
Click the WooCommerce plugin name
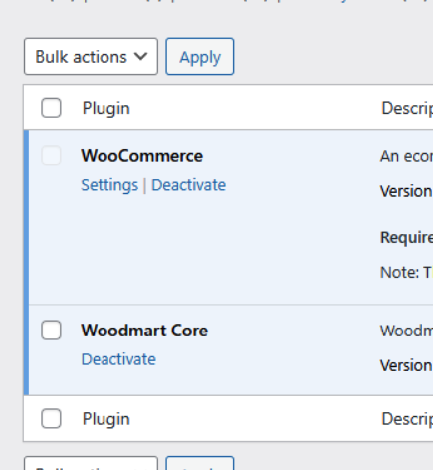tap(142, 156)
